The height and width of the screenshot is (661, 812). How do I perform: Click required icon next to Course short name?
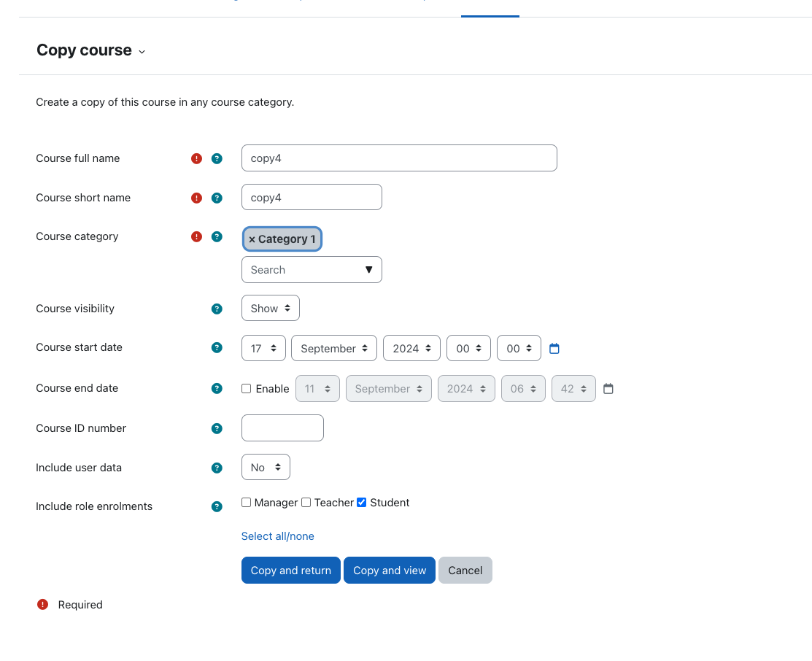pos(196,198)
